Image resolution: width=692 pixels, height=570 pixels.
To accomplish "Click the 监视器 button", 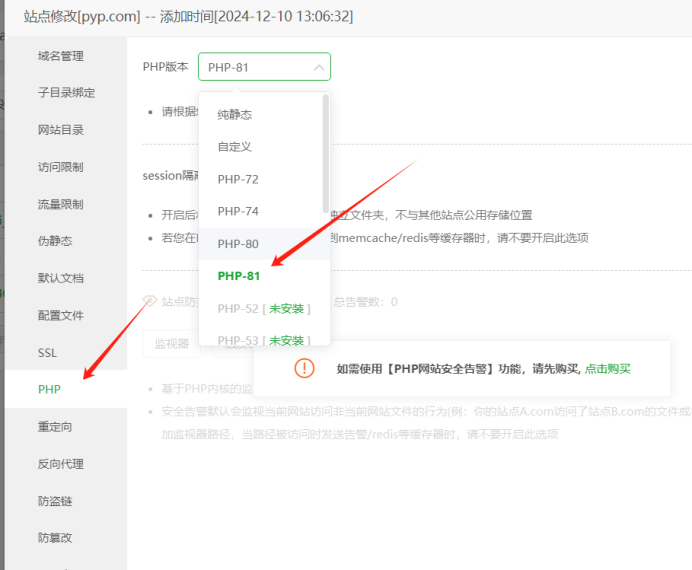I will [172, 343].
